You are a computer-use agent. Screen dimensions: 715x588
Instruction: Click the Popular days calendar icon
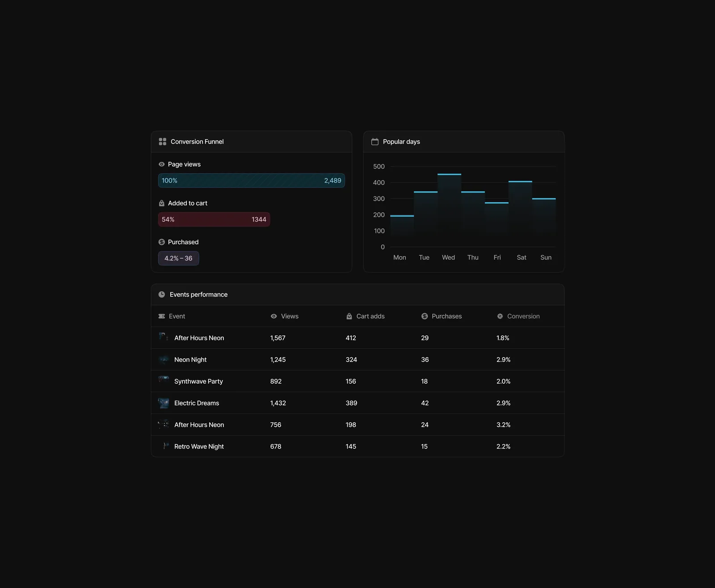point(375,142)
